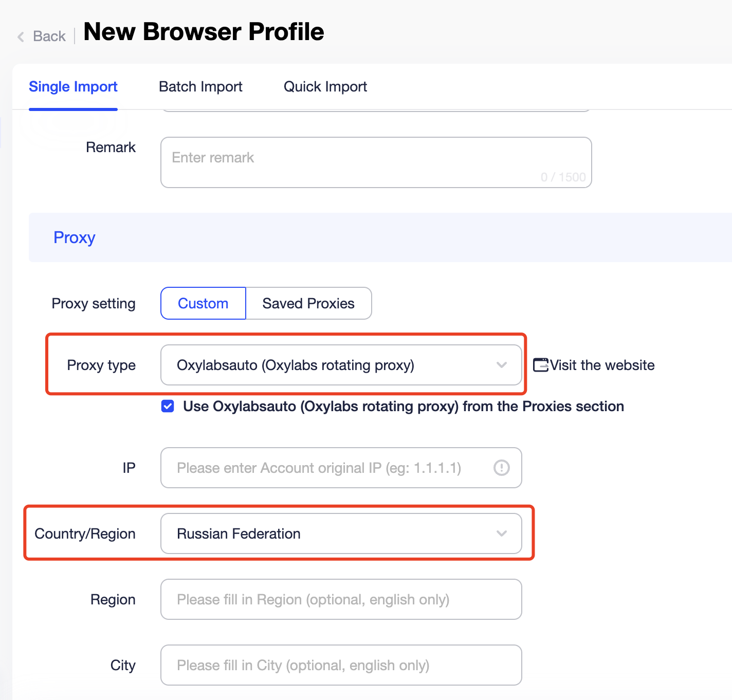Click the website icon beside Visit the website
This screenshot has width=732, height=700.
[x=540, y=364]
